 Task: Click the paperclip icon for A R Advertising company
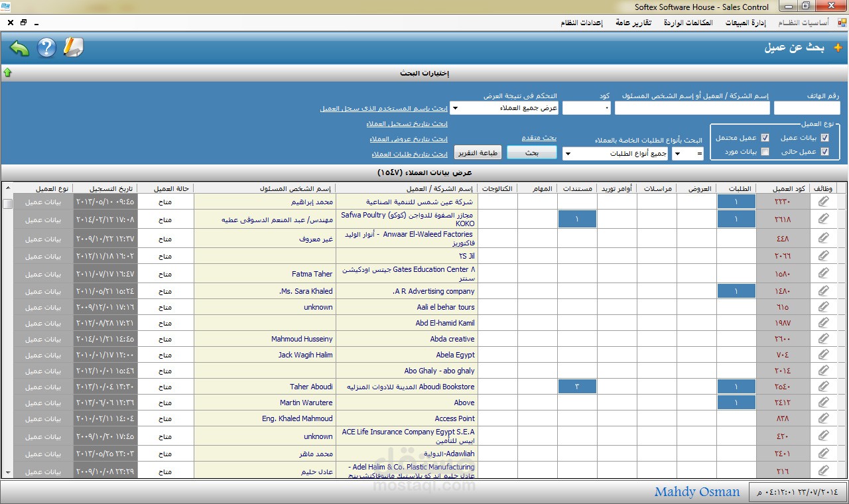coord(823,290)
